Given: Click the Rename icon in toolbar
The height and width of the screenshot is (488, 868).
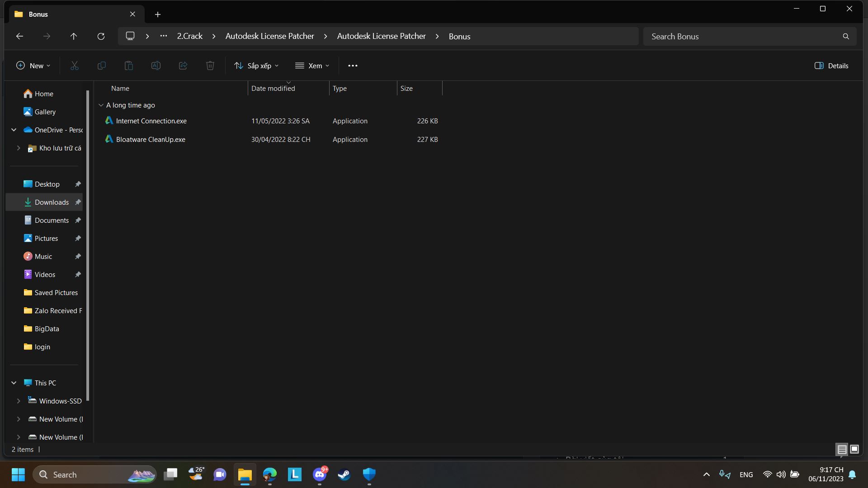Looking at the screenshot, I should [156, 66].
